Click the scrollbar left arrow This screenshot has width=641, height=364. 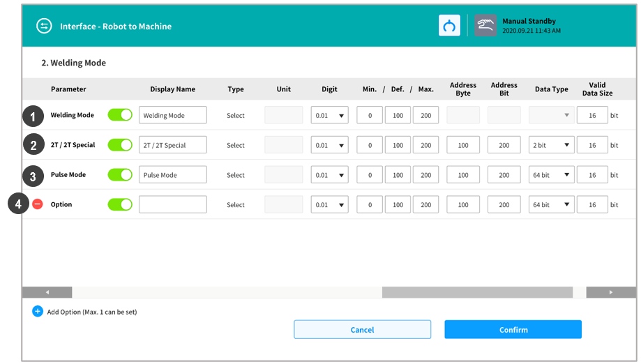point(47,292)
